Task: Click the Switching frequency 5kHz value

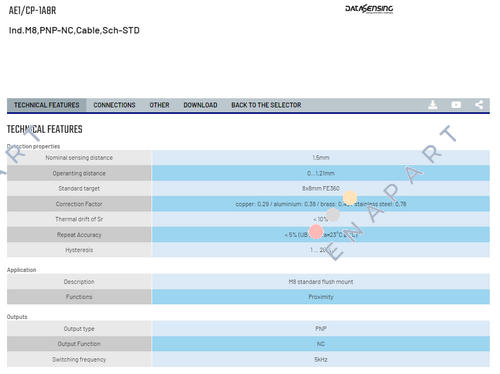Action: 321,359
